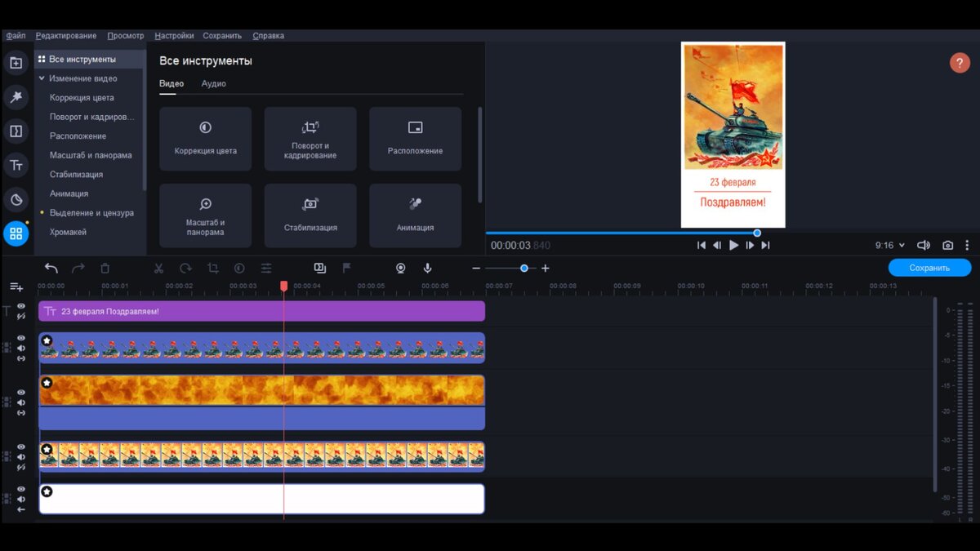Open the transitions tab in sidebar
980x551 pixels.
(16, 131)
